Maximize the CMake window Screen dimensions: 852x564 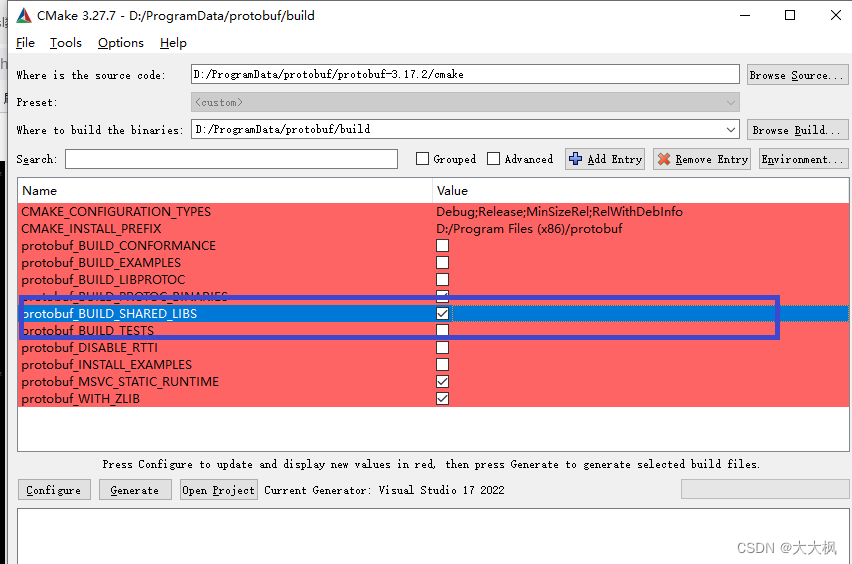(790, 15)
